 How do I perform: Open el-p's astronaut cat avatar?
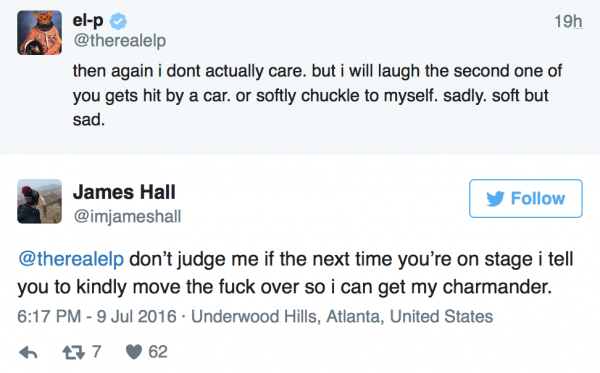pos(39,33)
